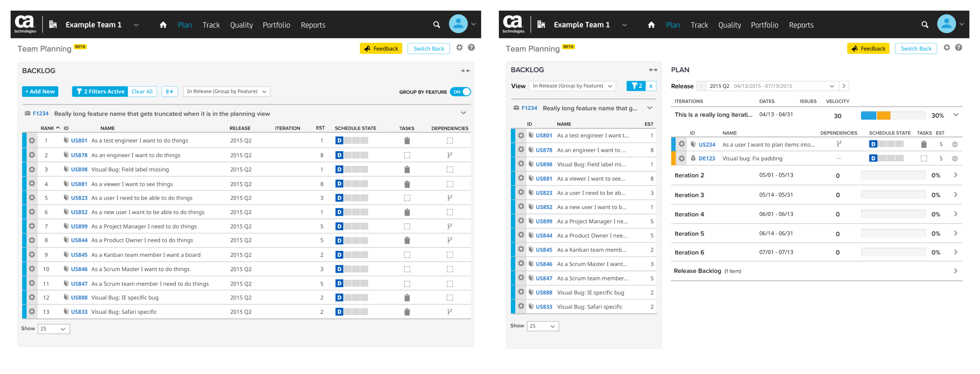Click the dependency branch icon on US234

tap(839, 144)
